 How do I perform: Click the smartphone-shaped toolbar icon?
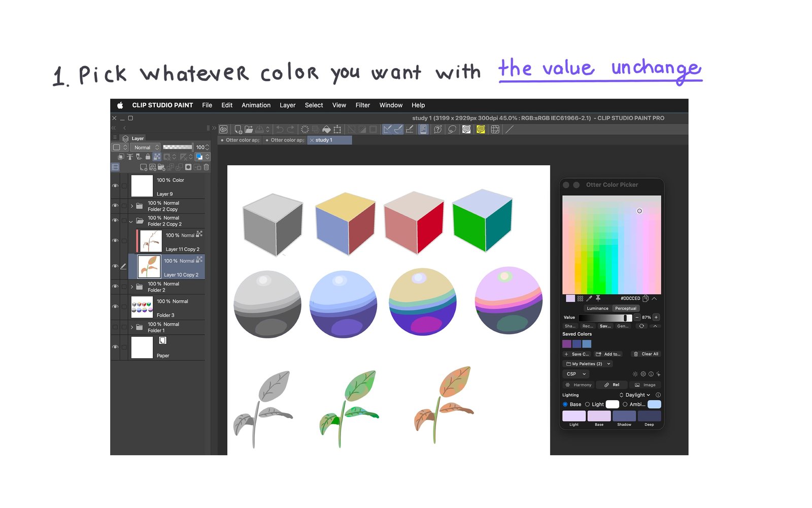pyautogui.click(x=423, y=130)
